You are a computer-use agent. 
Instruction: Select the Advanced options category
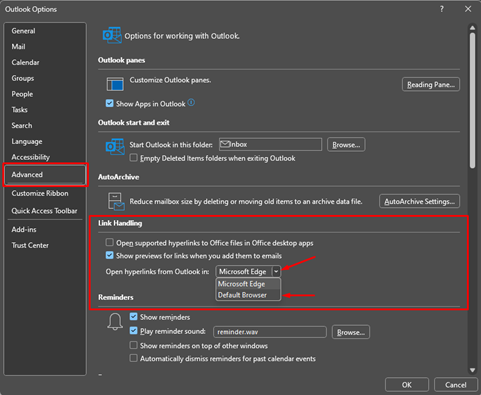(45, 175)
